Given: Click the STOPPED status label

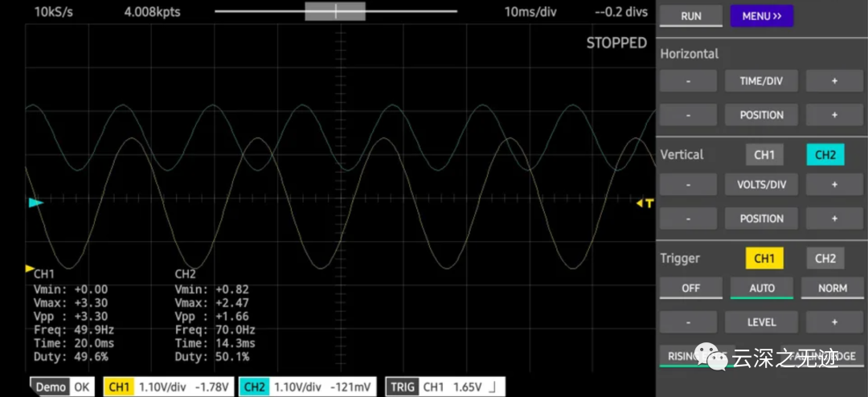Looking at the screenshot, I should 616,43.
